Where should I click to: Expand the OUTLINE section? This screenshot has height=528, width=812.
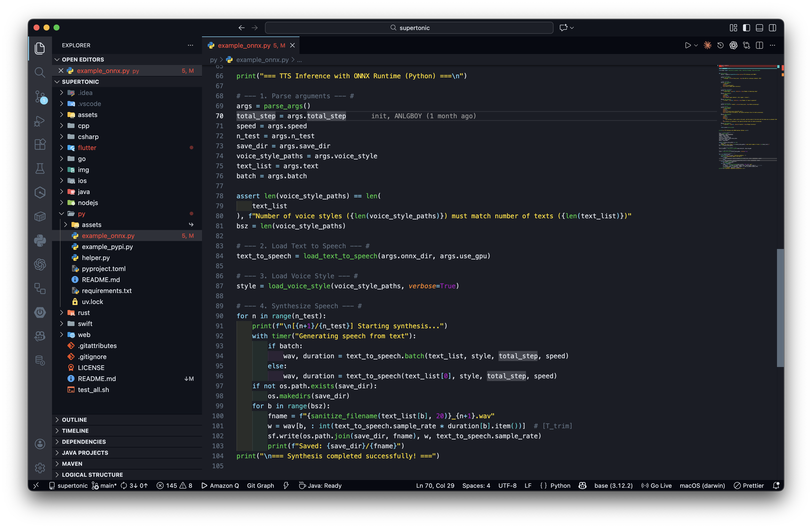pyautogui.click(x=74, y=419)
